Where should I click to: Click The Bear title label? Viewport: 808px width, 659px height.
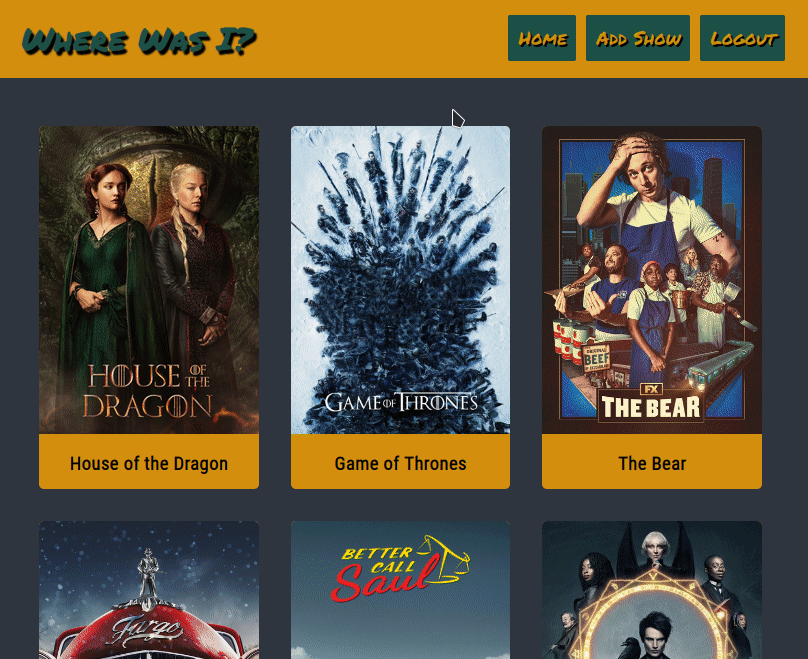(x=652, y=463)
